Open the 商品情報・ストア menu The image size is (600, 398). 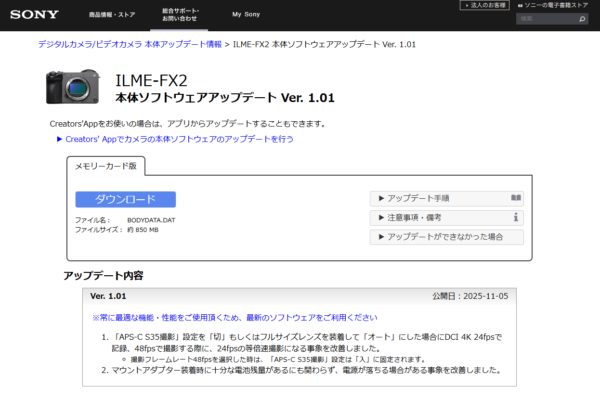tap(112, 15)
